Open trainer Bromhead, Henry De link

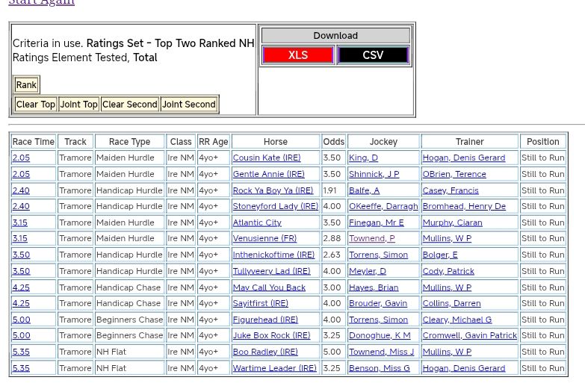tap(464, 207)
